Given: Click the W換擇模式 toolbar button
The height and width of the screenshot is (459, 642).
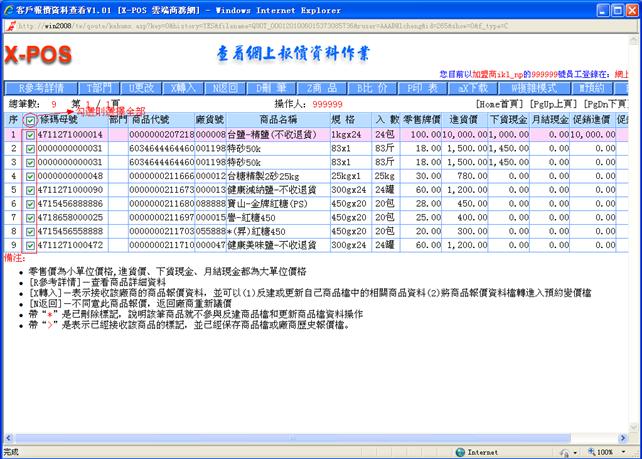Looking at the screenshot, I should click(533, 88).
